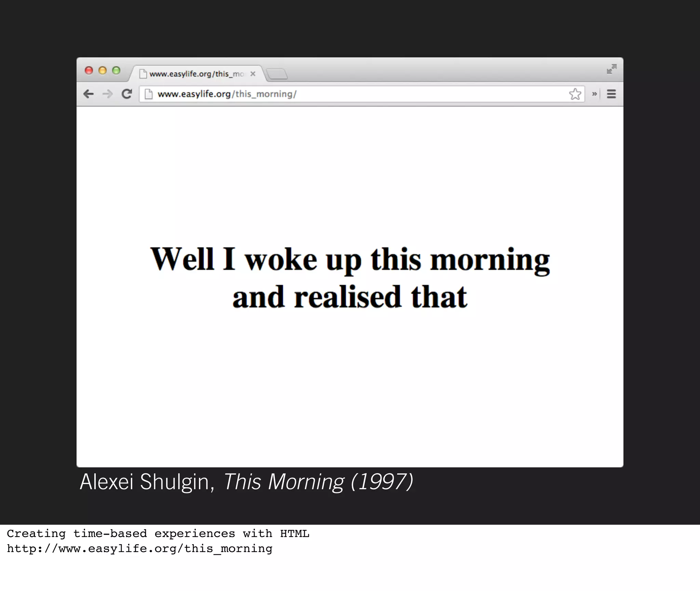The width and height of the screenshot is (700, 591).
Task: Reload the page with the refresh icon
Action: [127, 94]
